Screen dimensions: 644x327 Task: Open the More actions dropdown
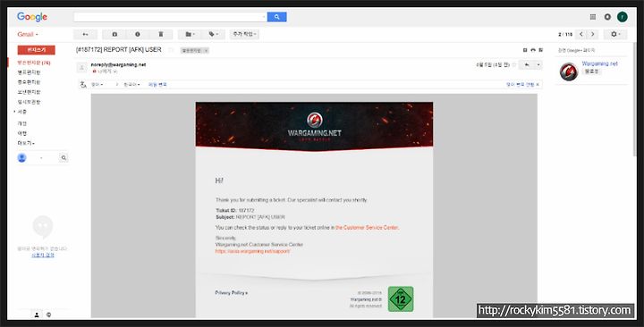(x=244, y=35)
